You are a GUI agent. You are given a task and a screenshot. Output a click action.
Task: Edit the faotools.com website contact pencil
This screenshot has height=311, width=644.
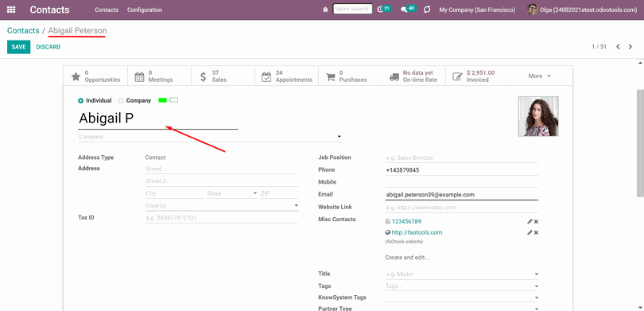point(530,232)
